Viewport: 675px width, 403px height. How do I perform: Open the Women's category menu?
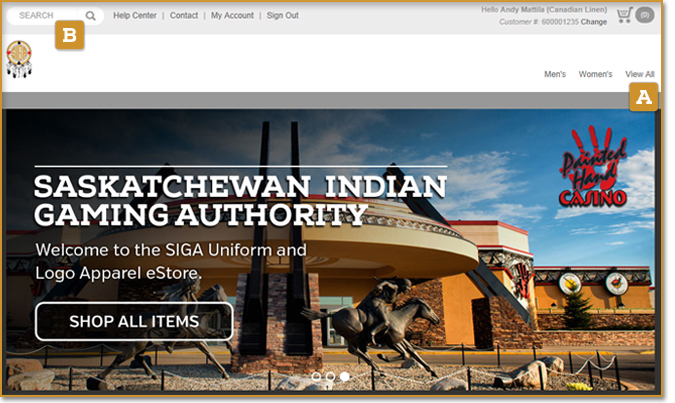click(596, 74)
